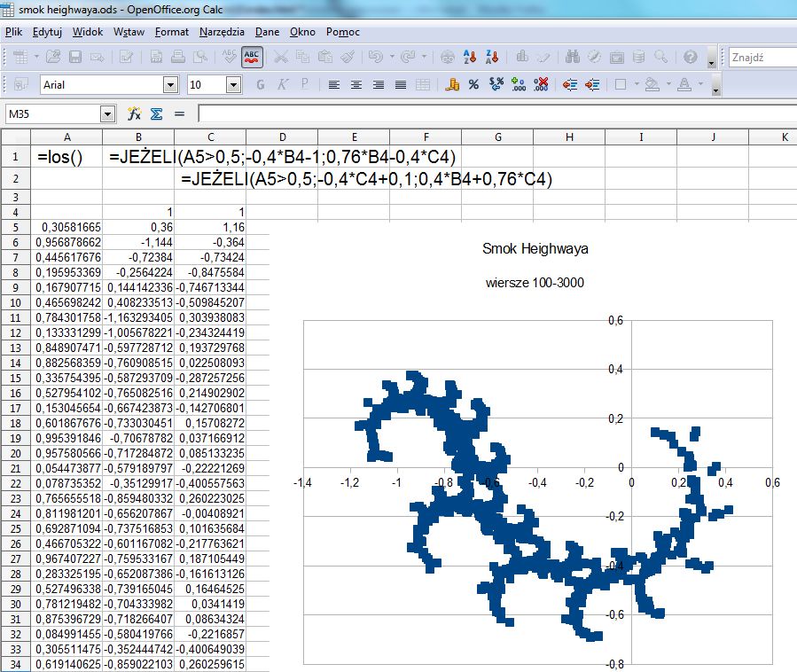Viewport: 797px width, 672px height.
Task: Click Sort Descending Z-A icon
Action: click(x=490, y=57)
